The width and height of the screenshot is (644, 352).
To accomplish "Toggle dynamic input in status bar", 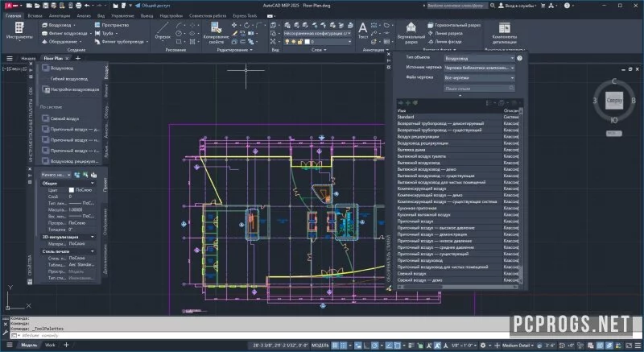I will pyautogui.click(x=358, y=346).
